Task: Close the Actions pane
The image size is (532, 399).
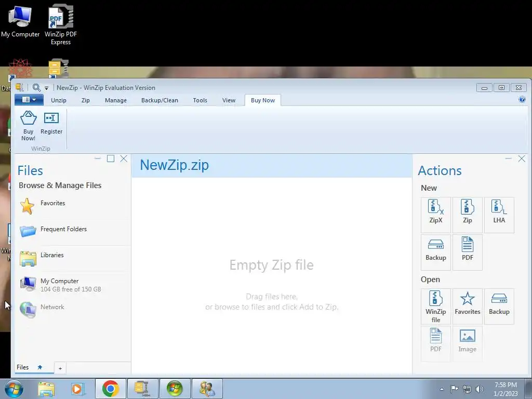Action: (522, 158)
